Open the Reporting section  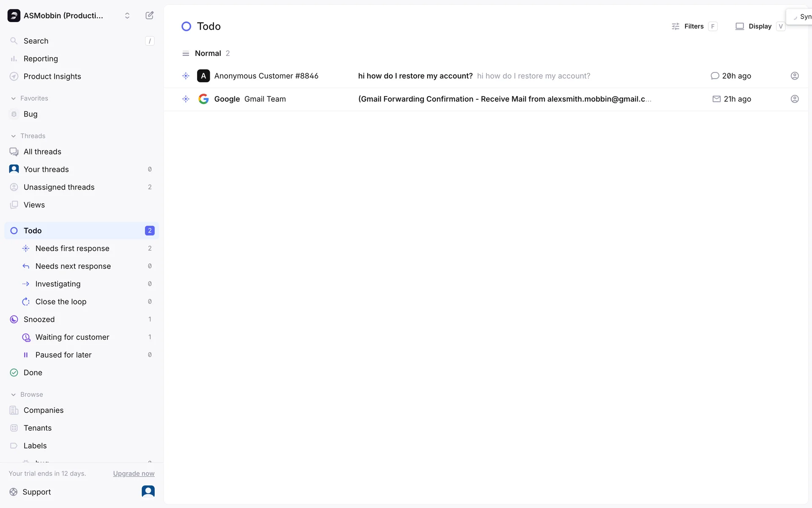point(41,58)
